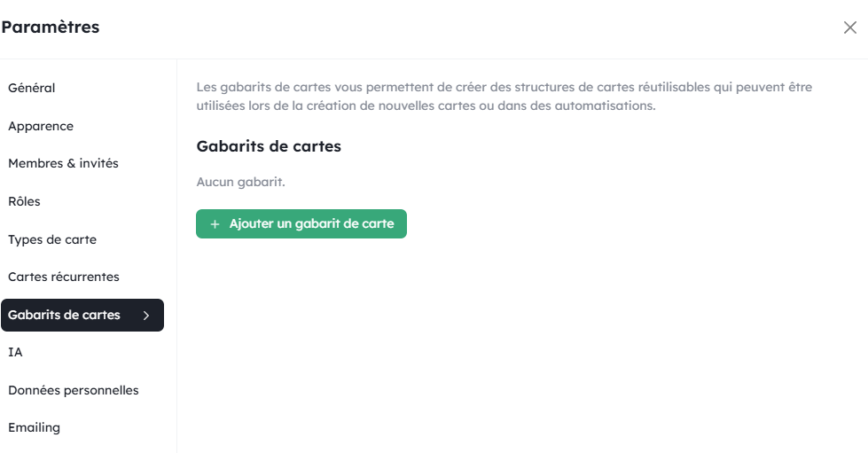Screen dimensions: 868x453
Task: Open the IA settings section
Action: [x=15, y=352]
